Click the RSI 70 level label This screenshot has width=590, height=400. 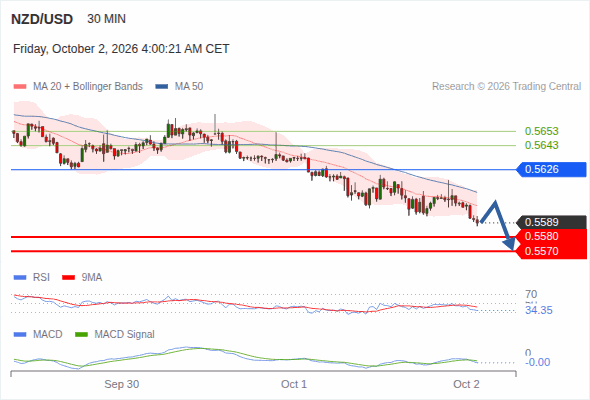click(531, 294)
